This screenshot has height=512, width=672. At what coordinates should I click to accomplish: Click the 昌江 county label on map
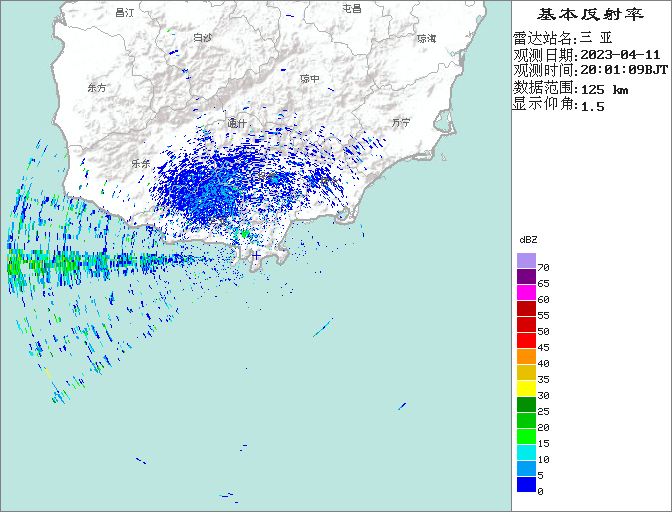(125, 13)
